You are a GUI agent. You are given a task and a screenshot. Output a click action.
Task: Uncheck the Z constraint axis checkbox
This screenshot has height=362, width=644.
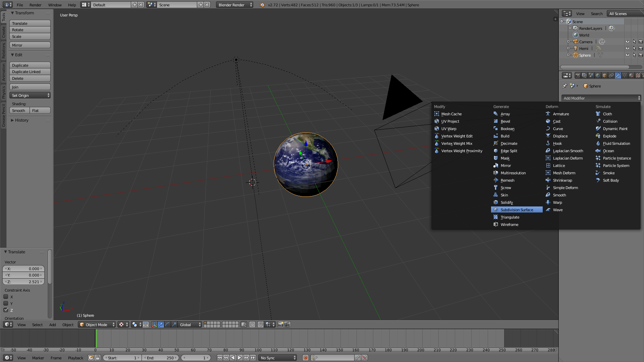coord(6,310)
